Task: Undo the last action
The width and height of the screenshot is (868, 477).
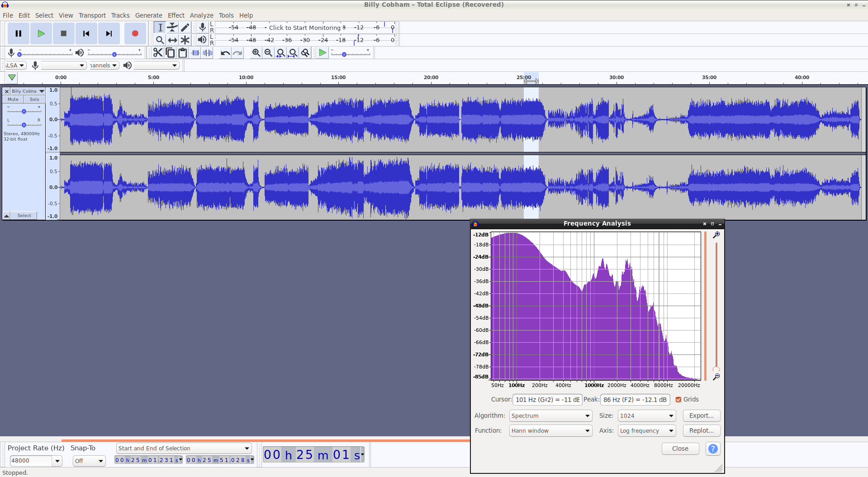Action: (x=225, y=53)
